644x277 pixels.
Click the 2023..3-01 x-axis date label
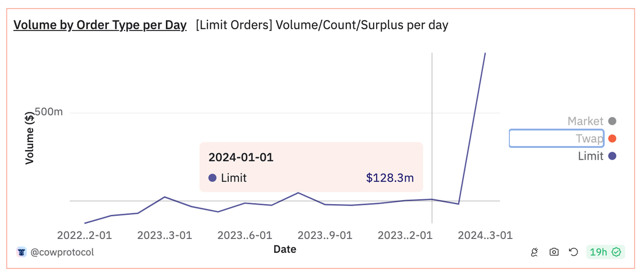click(x=164, y=236)
